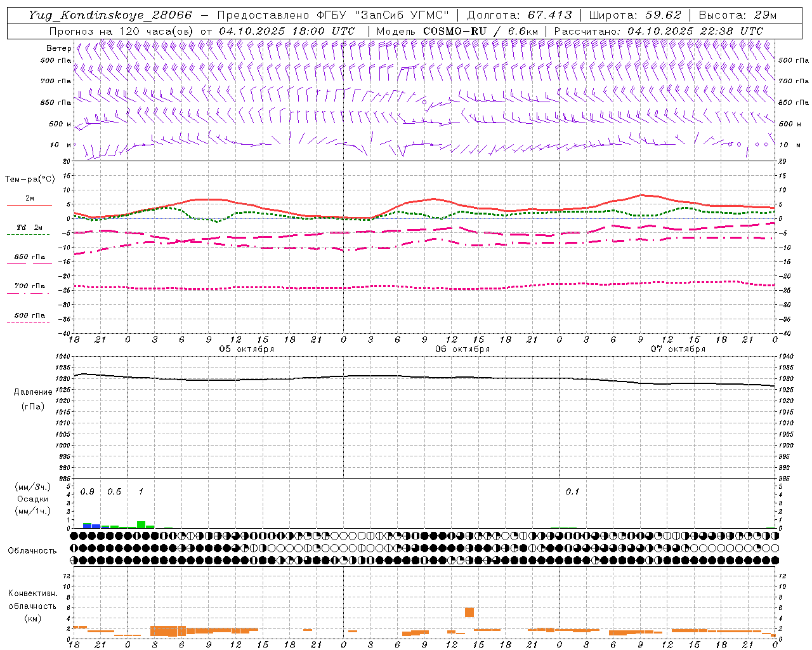This screenshot has height=650, width=812.
Task: Click the 06 октября date label
Action: [x=462, y=348]
